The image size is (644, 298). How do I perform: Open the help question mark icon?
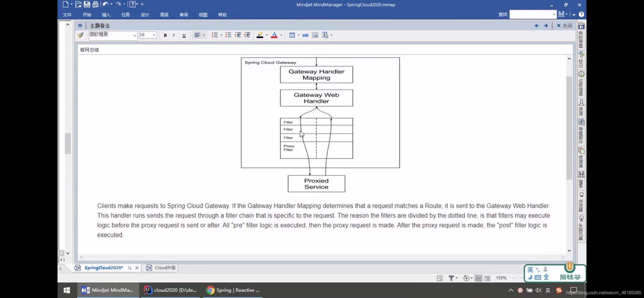click(581, 14)
